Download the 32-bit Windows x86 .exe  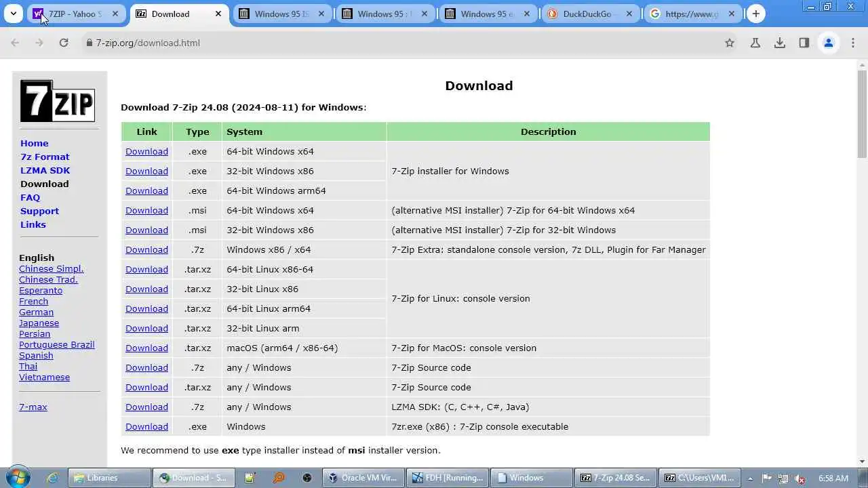[146, 171]
